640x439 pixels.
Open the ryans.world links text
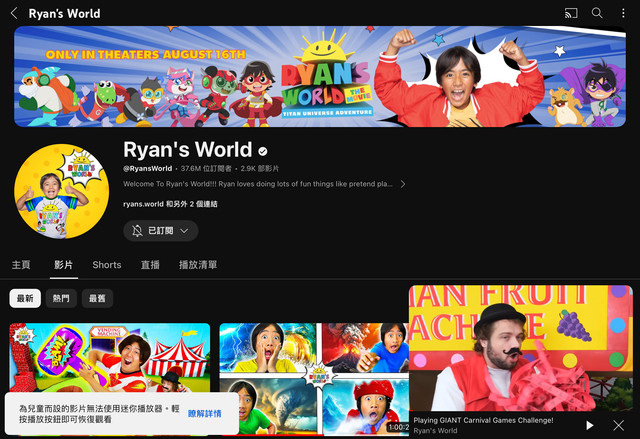click(x=170, y=204)
